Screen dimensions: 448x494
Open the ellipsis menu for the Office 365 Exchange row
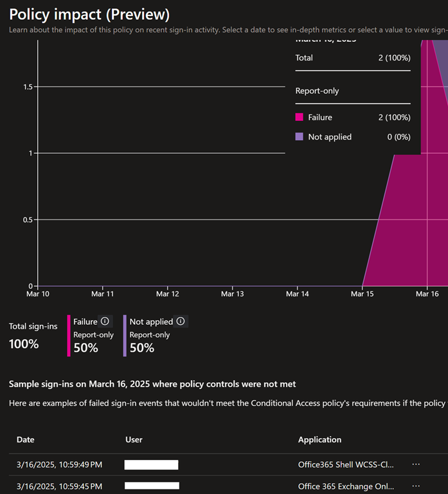[416, 486]
